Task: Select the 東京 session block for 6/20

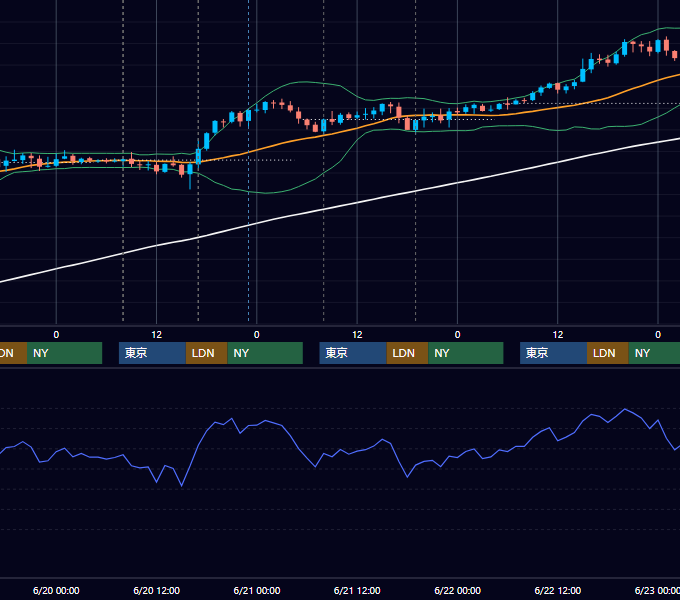Action: point(152,353)
